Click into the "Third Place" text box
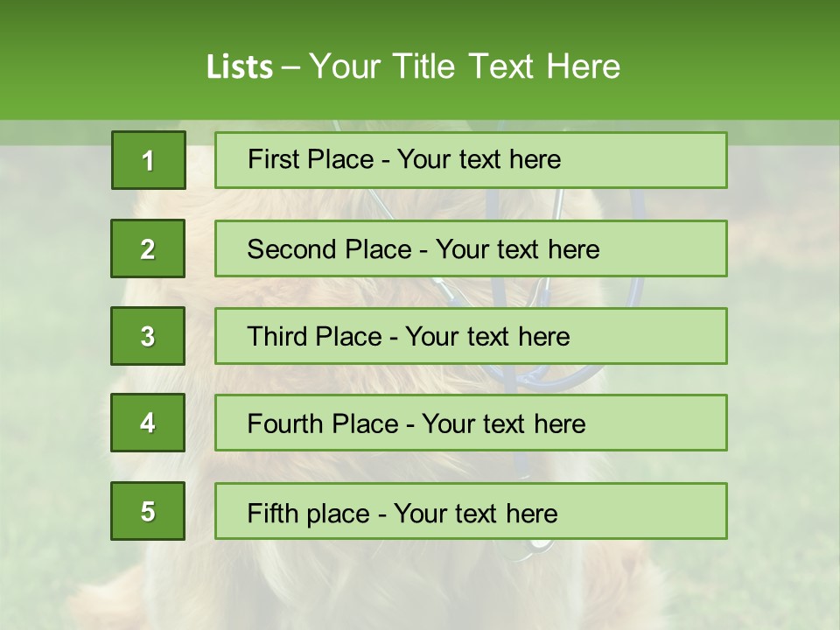Viewport: 840px width, 630px height. coord(471,336)
